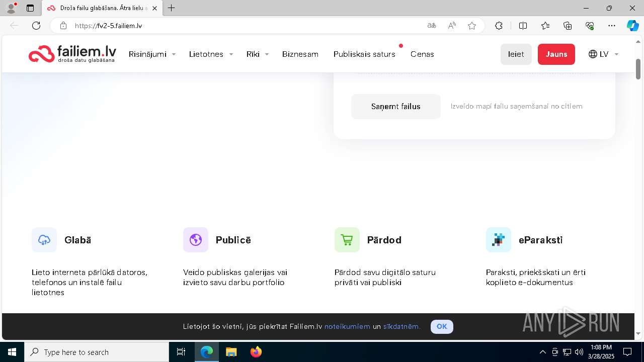Click the browser address bar URL

[x=109, y=26]
